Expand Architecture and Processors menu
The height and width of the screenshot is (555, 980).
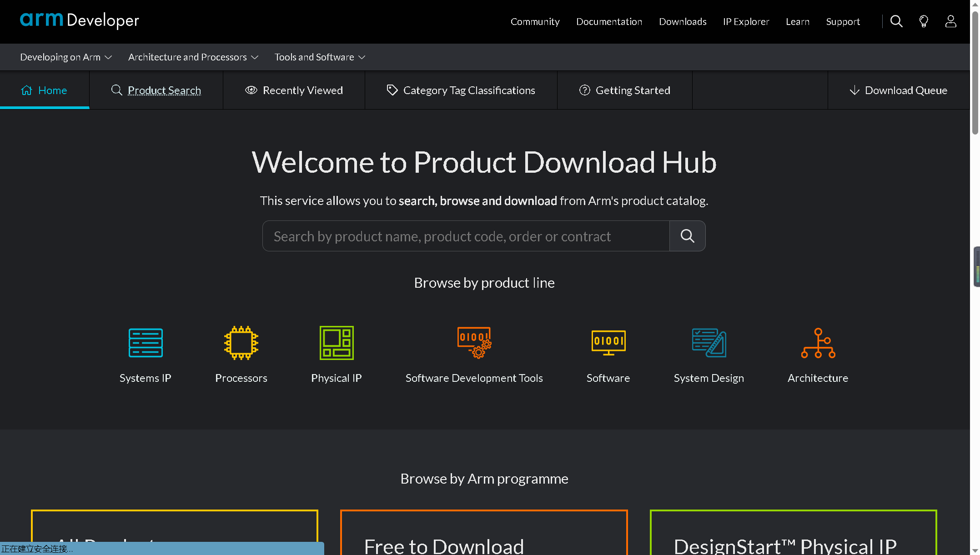pyautogui.click(x=193, y=57)
